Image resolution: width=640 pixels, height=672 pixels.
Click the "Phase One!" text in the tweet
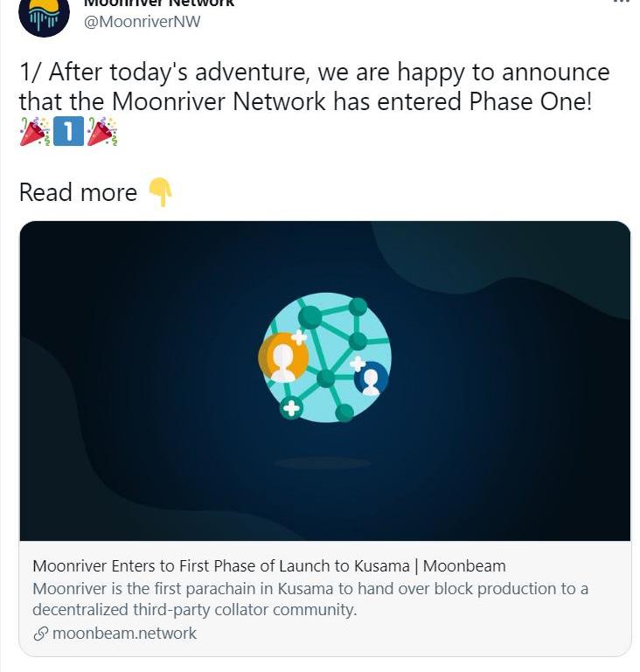coord(531,101)
